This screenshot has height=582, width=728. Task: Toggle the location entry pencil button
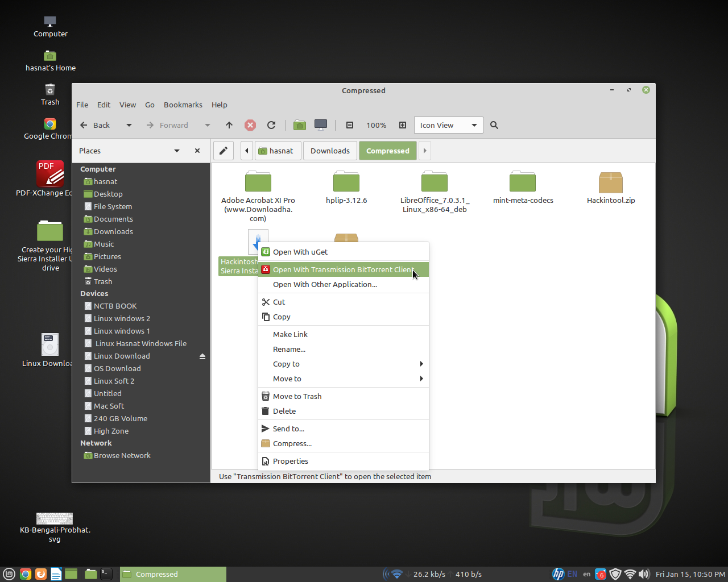point(224,151)
